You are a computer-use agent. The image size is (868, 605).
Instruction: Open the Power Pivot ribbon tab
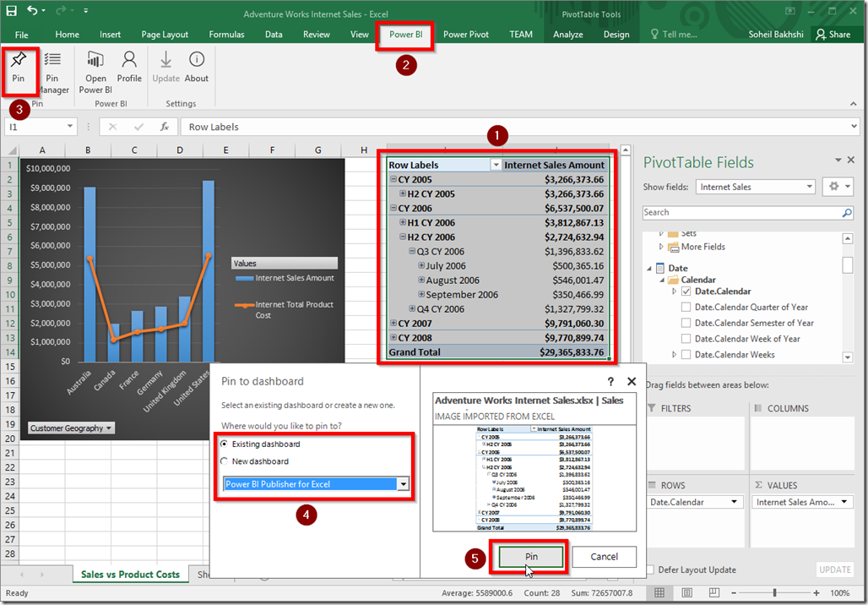[465, 35]
